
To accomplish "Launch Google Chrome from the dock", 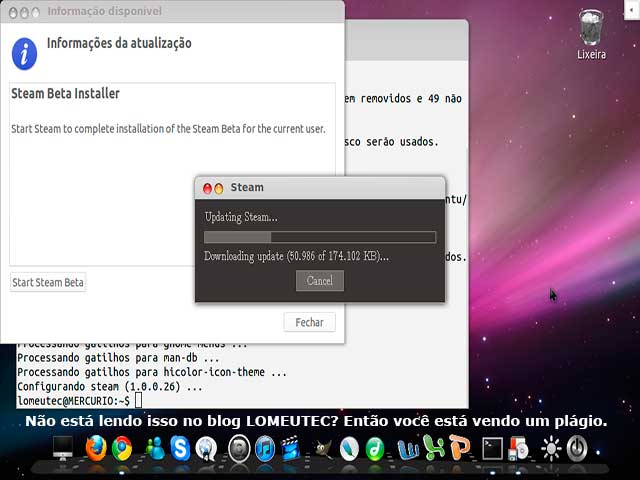I will [122, 448].
